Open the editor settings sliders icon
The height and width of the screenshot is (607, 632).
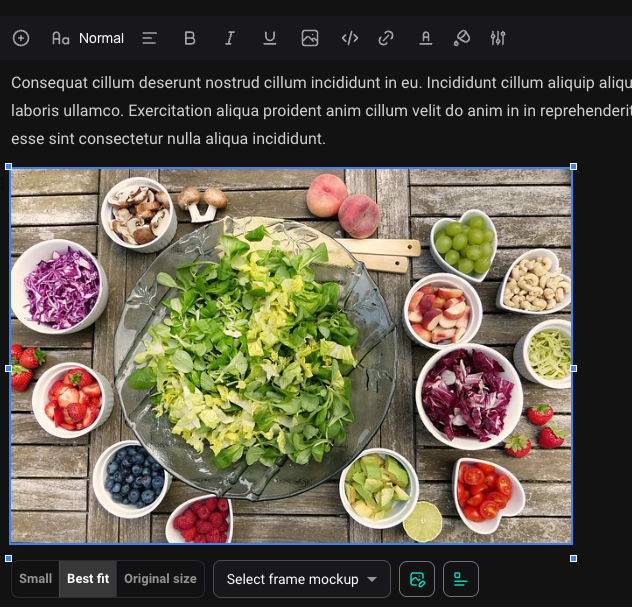pyautogui.click(x=498, y=38)
